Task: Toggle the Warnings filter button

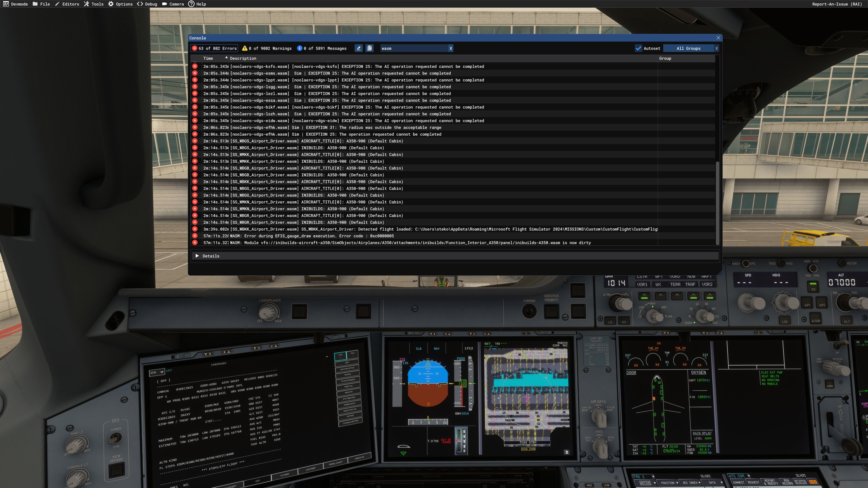Action: (x=267, y=49)
